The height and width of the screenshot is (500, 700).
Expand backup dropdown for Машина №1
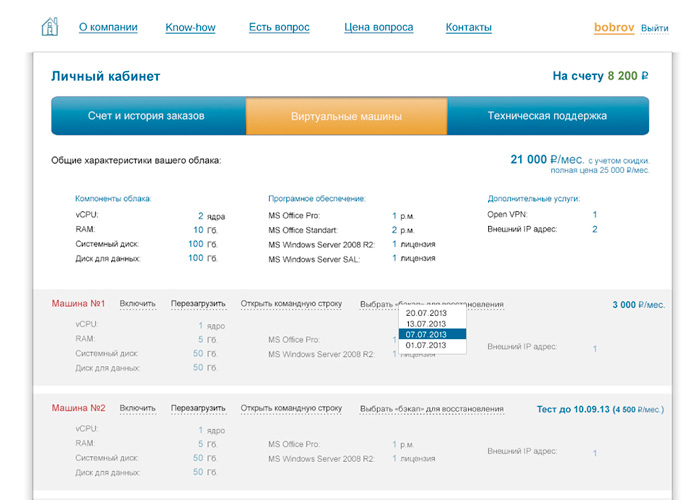pyautogui.click(x=432, y=304)
